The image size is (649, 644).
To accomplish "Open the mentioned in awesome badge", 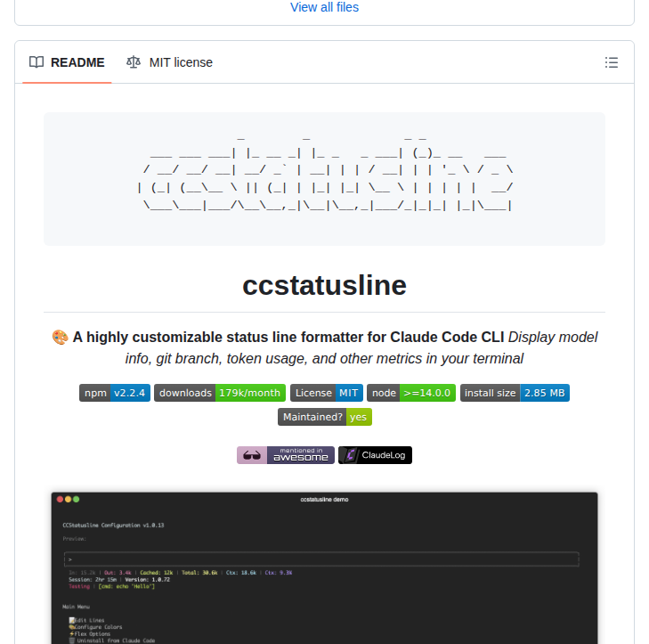I will click(x=286, y=455).
